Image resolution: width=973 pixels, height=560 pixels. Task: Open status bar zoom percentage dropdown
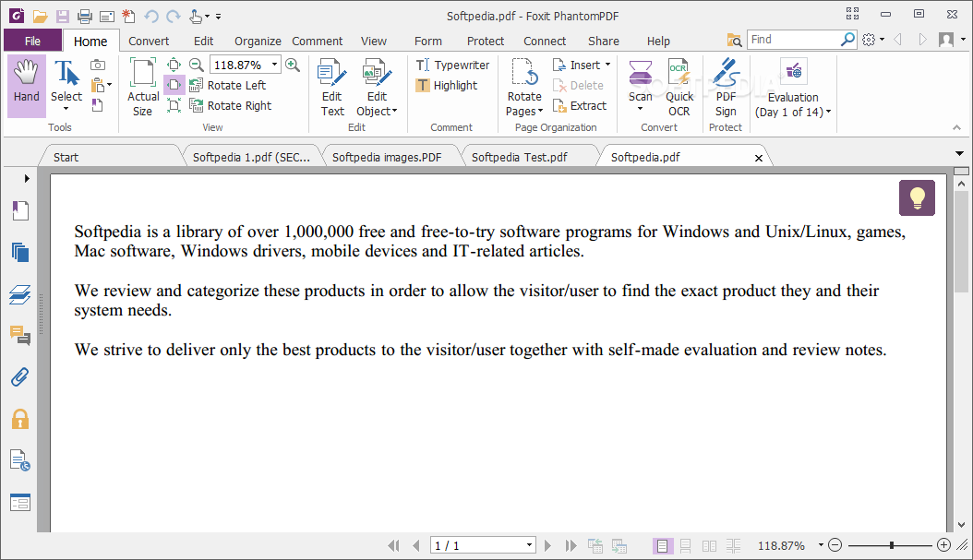tap(821, 546)
